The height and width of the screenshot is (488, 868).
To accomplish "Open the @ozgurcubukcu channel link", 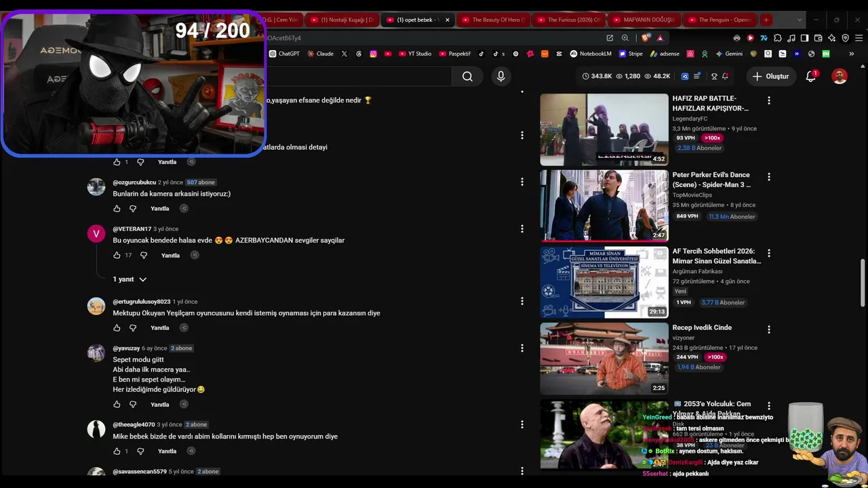I will (x=134, y=182).
